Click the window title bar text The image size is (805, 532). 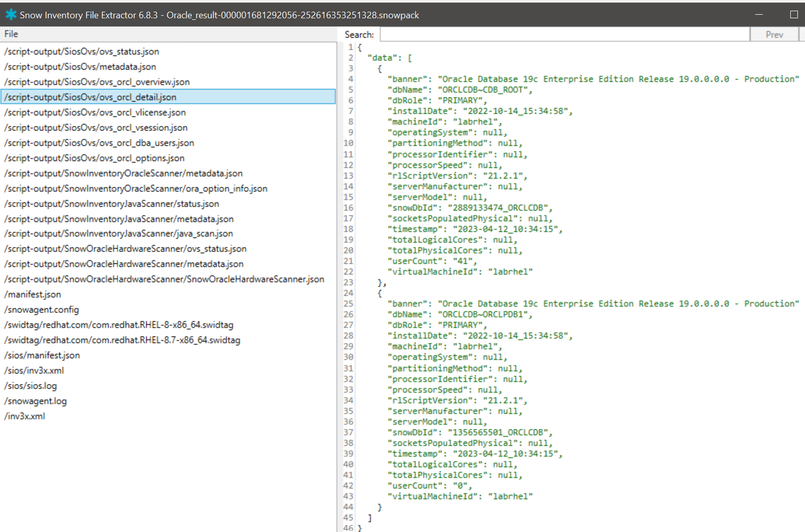pyautogui.click(x=219, y=15)
